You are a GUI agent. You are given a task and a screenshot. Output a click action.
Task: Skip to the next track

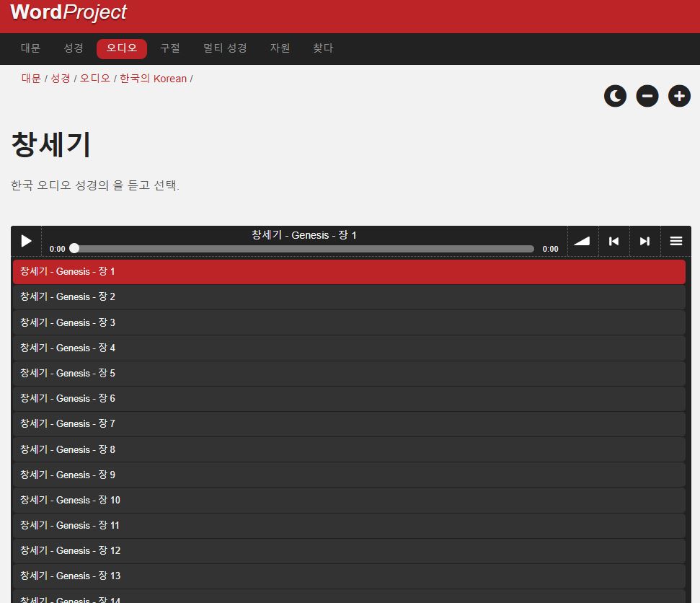644,241
